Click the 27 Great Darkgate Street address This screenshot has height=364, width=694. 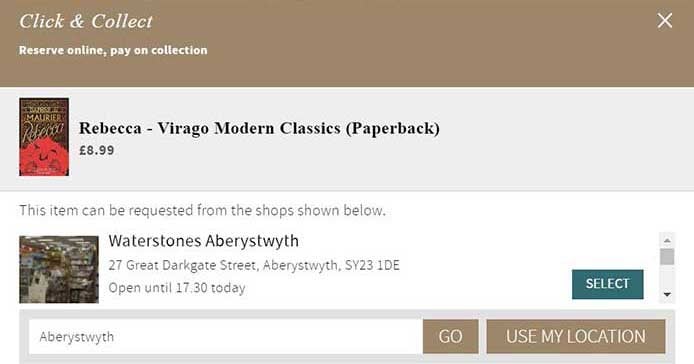click(x=254, y=265)
